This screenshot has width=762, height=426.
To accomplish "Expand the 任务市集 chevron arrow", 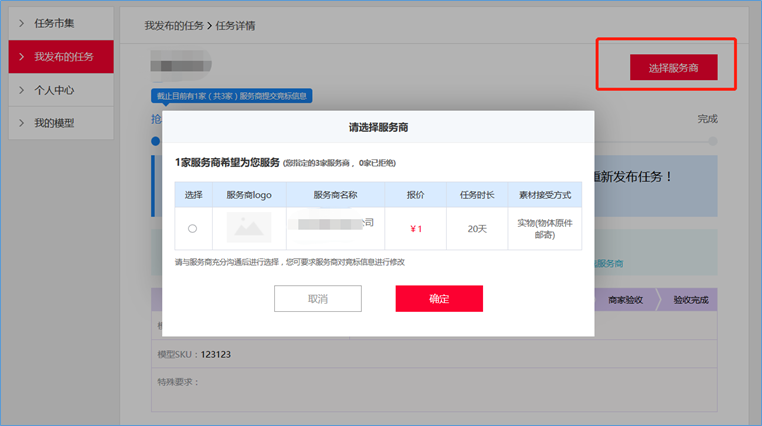I will [x=22, y=23].
